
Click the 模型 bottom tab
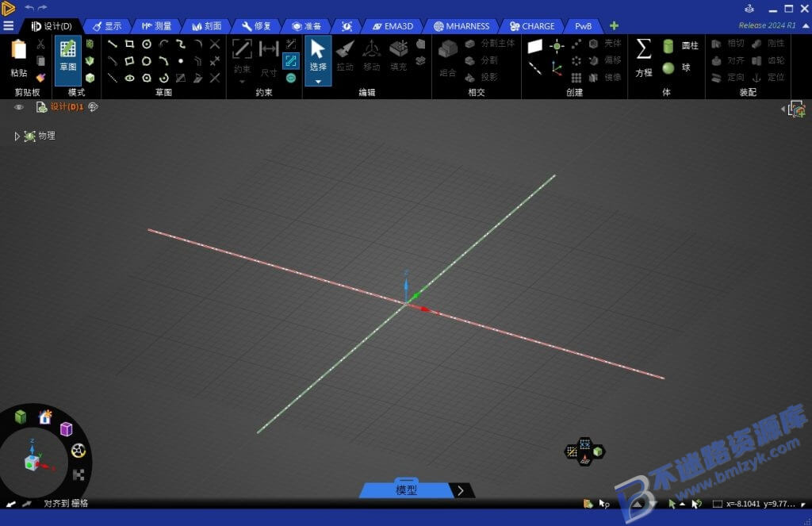(x=406, y=490)
